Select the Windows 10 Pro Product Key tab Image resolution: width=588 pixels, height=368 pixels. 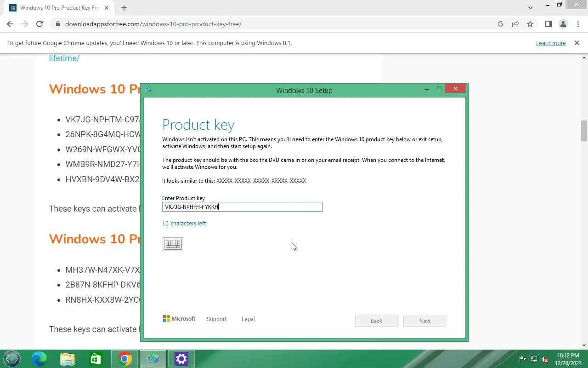58,8
